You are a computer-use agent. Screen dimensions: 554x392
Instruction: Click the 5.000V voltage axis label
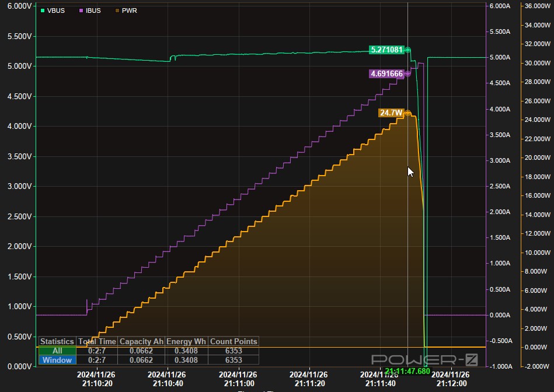coord(19,66)
